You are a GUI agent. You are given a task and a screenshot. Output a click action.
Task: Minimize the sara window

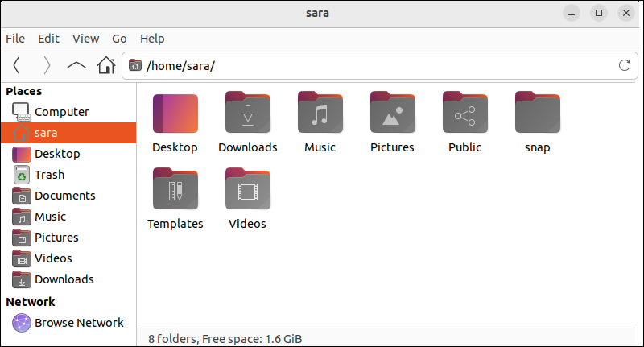[572, 13]
